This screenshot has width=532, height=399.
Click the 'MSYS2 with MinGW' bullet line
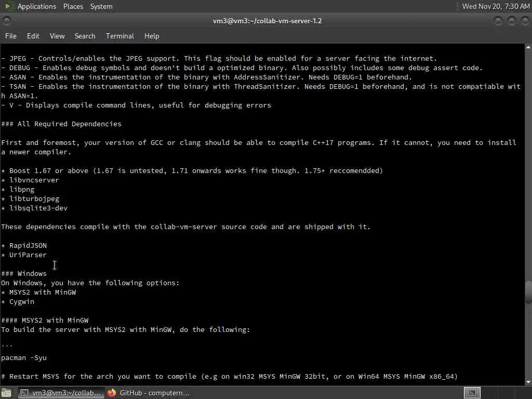(x=38, y=292)
